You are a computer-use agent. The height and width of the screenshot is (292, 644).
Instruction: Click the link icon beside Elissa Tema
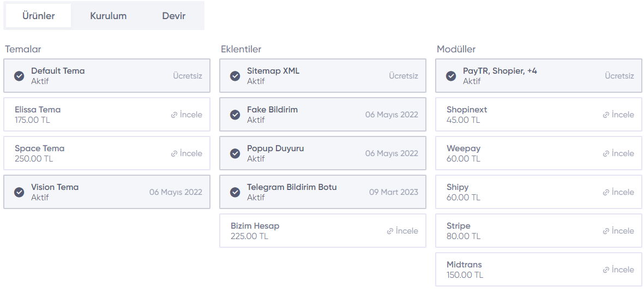174,115
